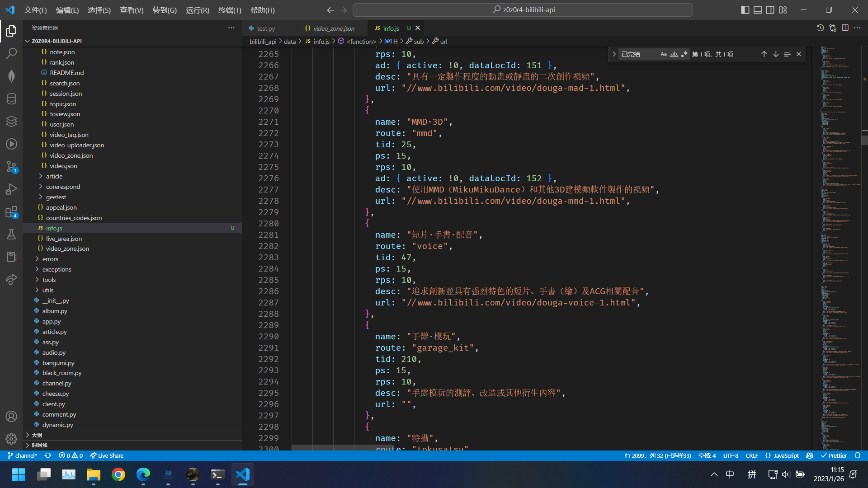Viewport: 868px width, 488px height.
Task: Open the Timeline history icon near editor actions
Action: coord(821,28)
